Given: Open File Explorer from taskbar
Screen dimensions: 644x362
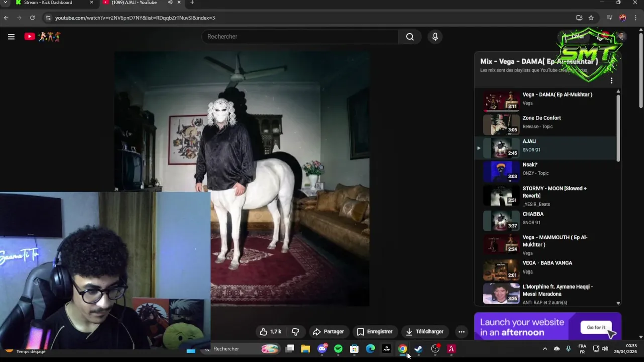Looking at the screenshot, I should coord(306,349).
